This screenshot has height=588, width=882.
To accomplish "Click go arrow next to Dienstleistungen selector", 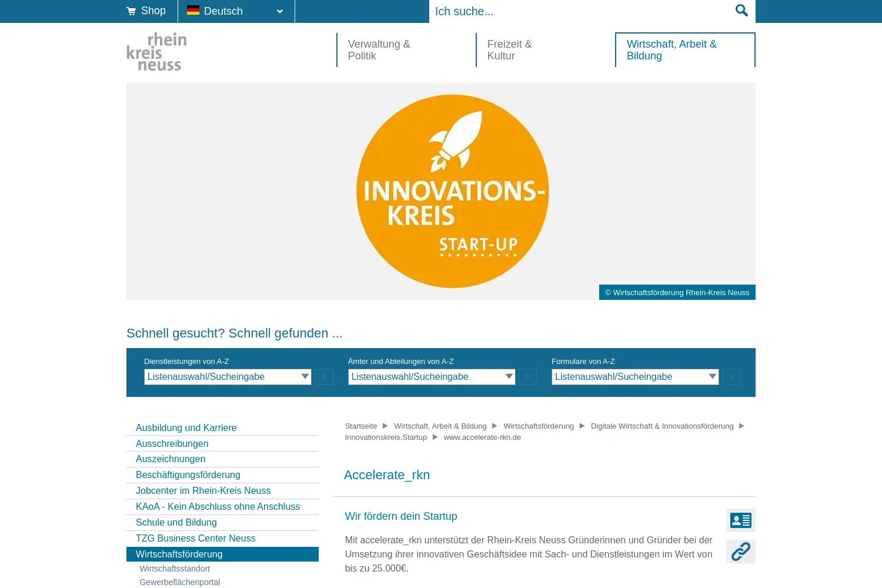I will click(324, 377).
